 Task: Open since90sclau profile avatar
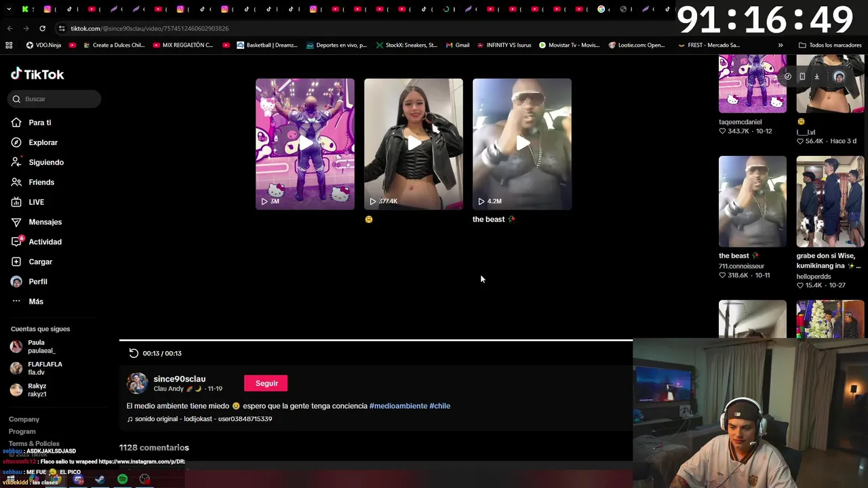coord(138,384)
